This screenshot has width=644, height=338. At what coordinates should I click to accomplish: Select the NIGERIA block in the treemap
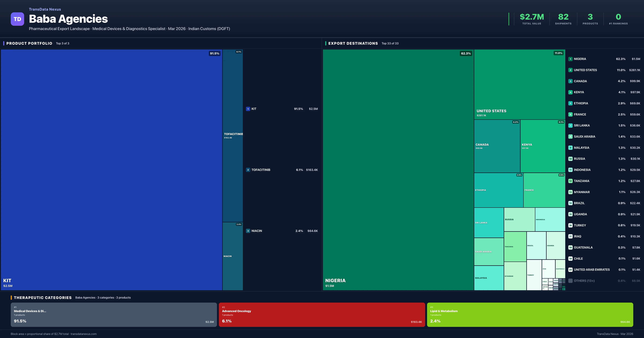pyautogui.click(x=398, y=170)
